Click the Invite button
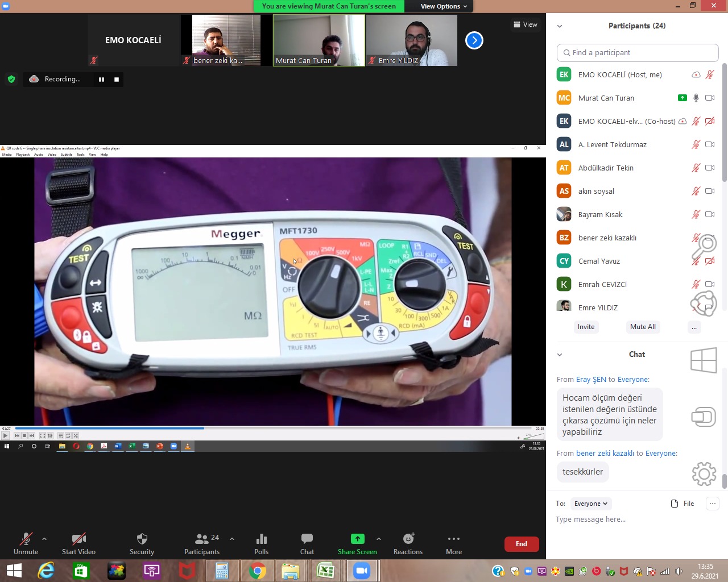728x582 pixels. point(586,327)
